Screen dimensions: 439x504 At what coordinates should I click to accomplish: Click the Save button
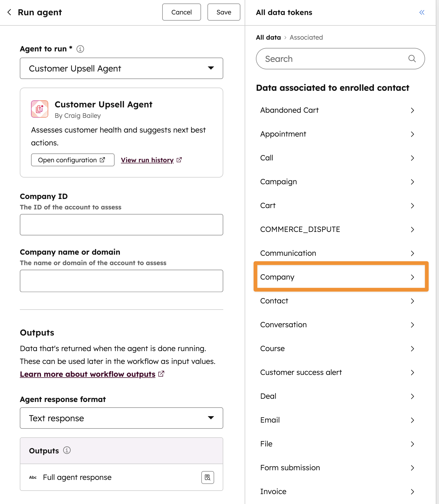224,12
